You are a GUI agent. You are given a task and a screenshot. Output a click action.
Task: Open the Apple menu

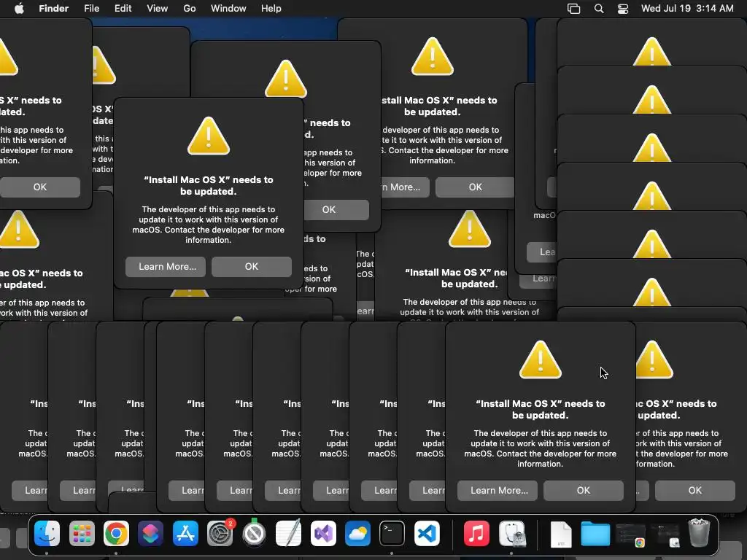(19, 9)
